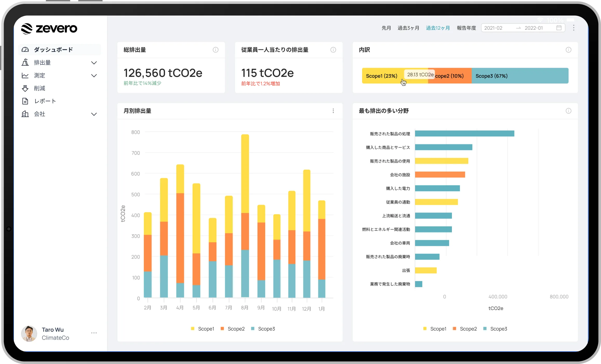Image resolution: width=601 pixels, height=364 pixels.
Task: Select the 削減 reduction icon
Action: pyautogui.click(x=25, y=88)
